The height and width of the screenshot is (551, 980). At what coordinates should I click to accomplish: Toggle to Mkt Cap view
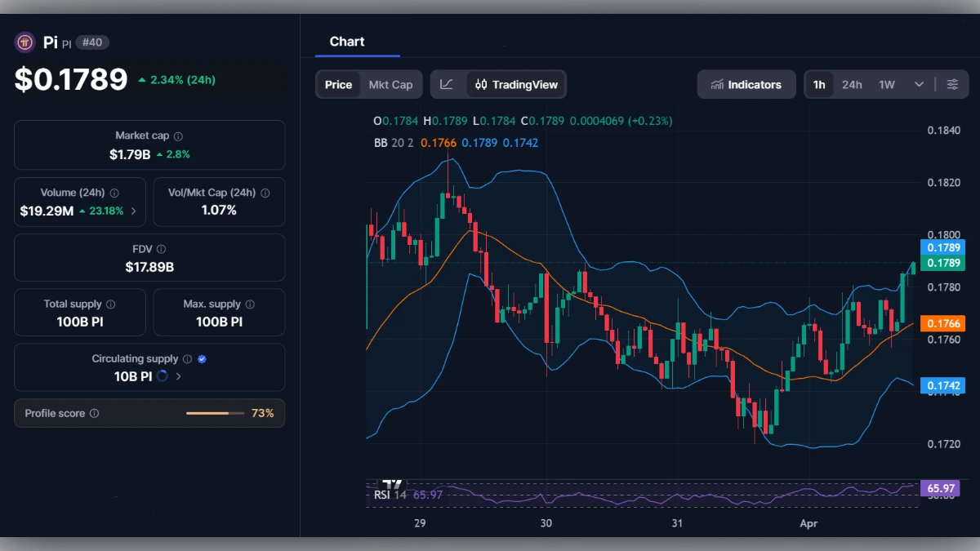(x=390, y=84)
